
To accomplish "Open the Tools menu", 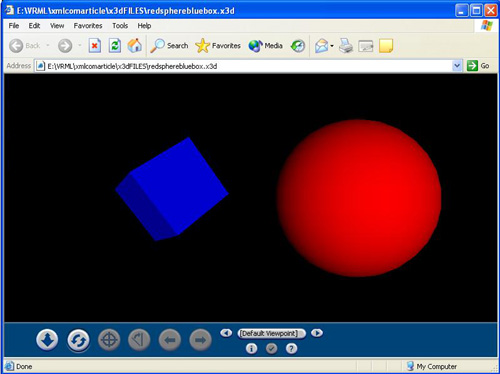I will click(120, 26).
